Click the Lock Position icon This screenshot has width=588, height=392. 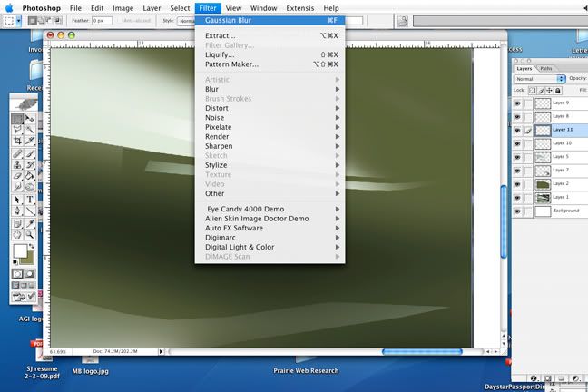(549, 91)
